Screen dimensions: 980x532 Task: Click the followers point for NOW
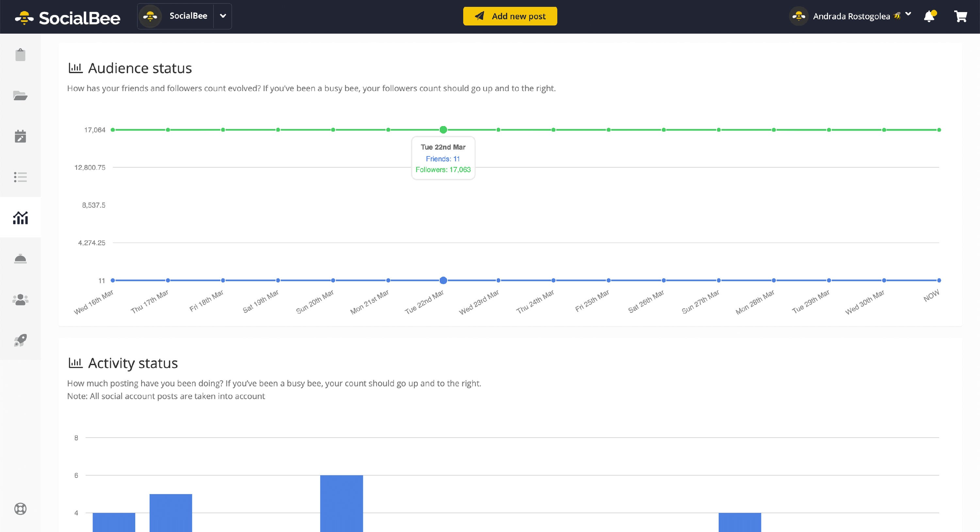(x=939, y=130)
